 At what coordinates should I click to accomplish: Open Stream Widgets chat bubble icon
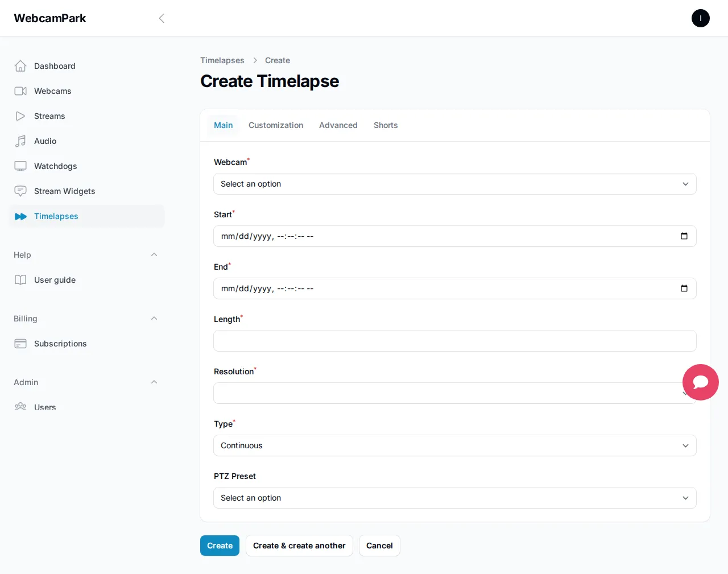click(20, 191)
